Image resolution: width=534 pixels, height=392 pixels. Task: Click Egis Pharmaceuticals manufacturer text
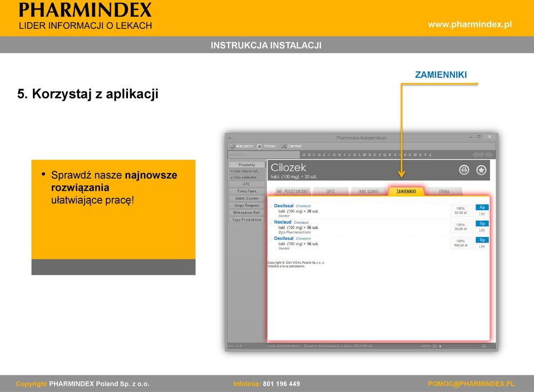tap(295, 232)
